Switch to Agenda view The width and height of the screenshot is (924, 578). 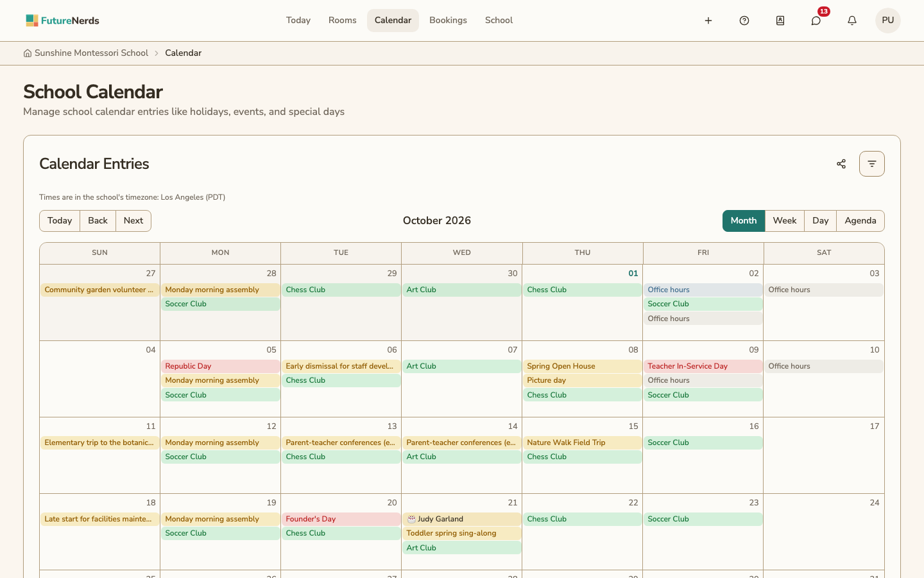click(860, 221)
